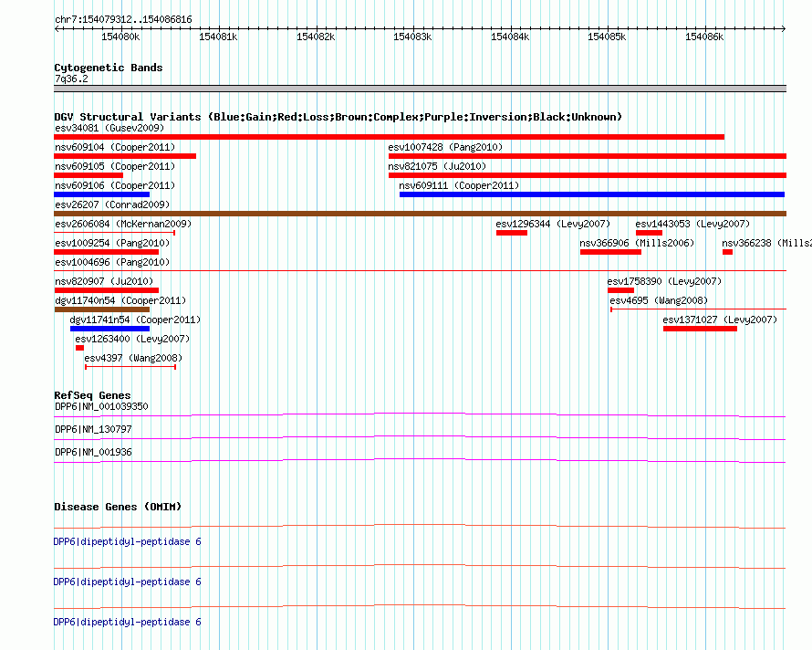The height and width of the screenshot is (650, 812).
Task: Open the nsv609106 (Cooper2011) blue gain bar
Action: pyautogui.click(x=101, y=194)
